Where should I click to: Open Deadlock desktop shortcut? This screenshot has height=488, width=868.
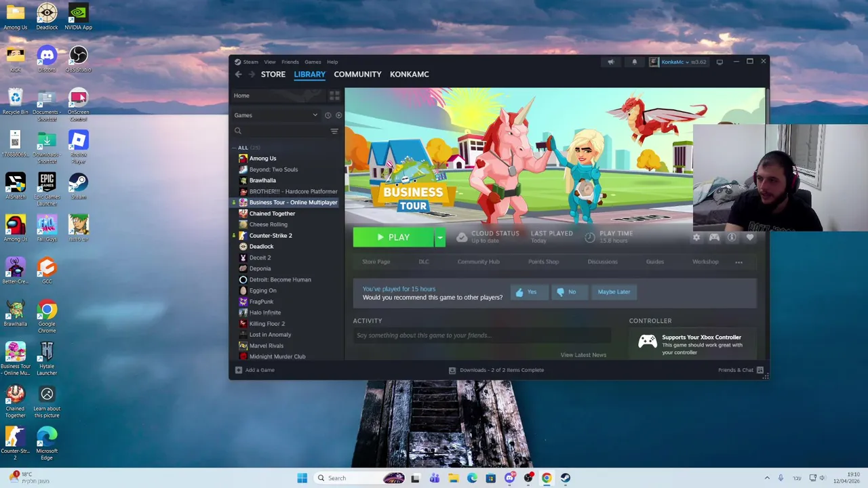(x=47, y=17)
